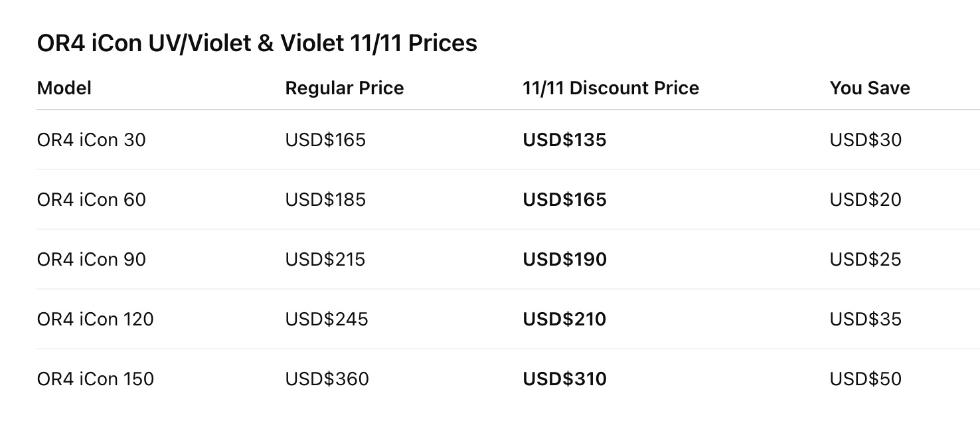Image resolution: width=980 pixels, height=441 pixels.
Task: Click the bold USD$135 discount price
Action: point(564,140)
